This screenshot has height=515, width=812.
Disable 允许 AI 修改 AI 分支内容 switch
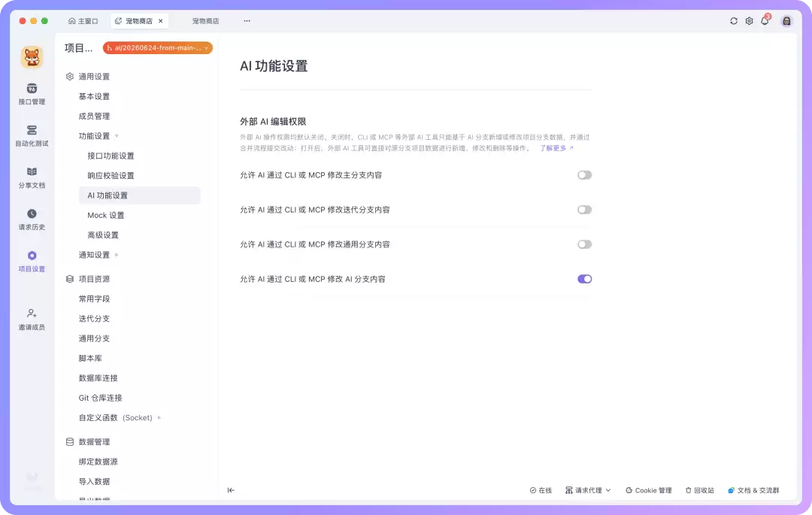[585, 279]
